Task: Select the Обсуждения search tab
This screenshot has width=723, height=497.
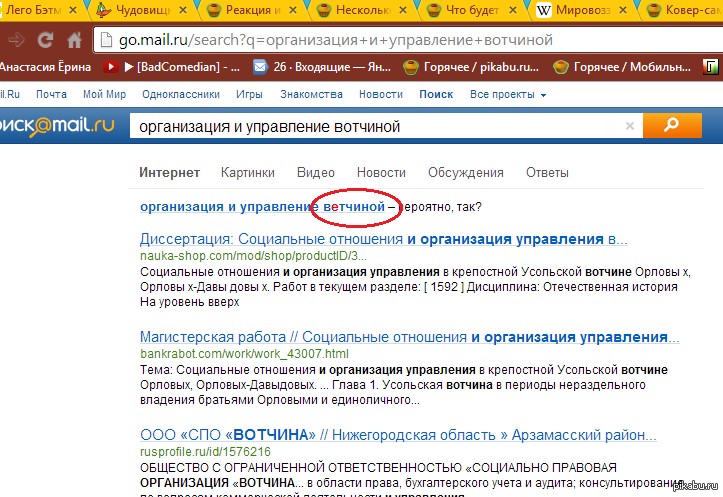Action: click(x=466, y=173)
